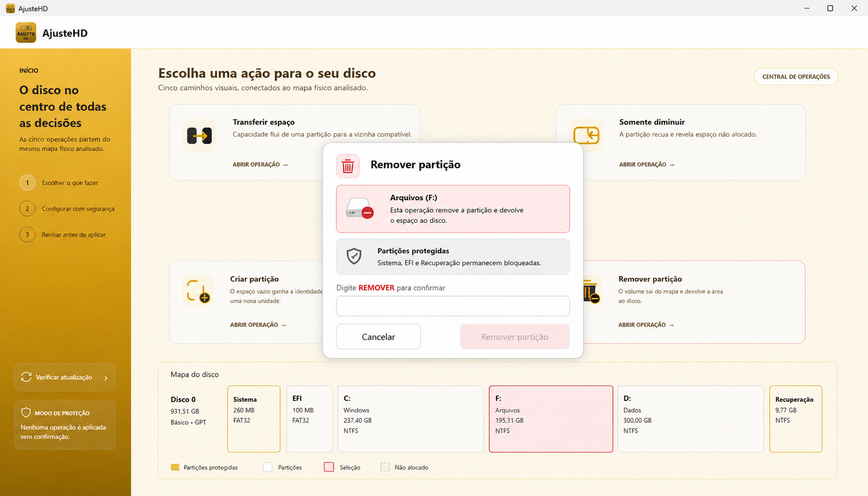The height and width of the screenshot is (496, 868).
Task: Select the F: Arquivos partition block
Action: (551, 419)
